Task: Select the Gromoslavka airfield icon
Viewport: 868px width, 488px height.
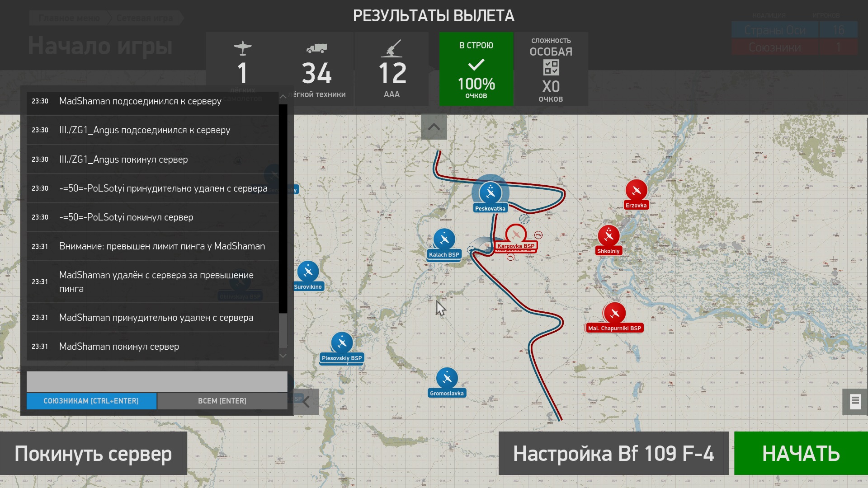Action: (x=447, y=378)
